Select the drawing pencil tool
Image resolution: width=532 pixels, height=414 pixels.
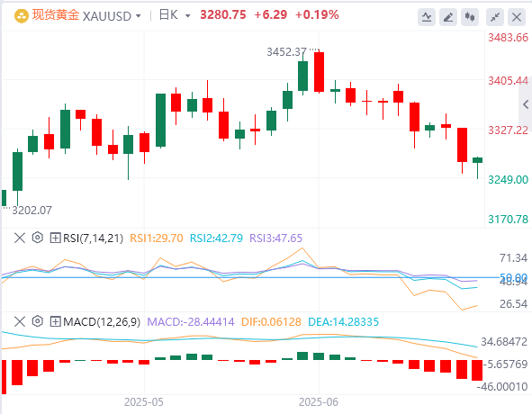(x=448, y=16)
